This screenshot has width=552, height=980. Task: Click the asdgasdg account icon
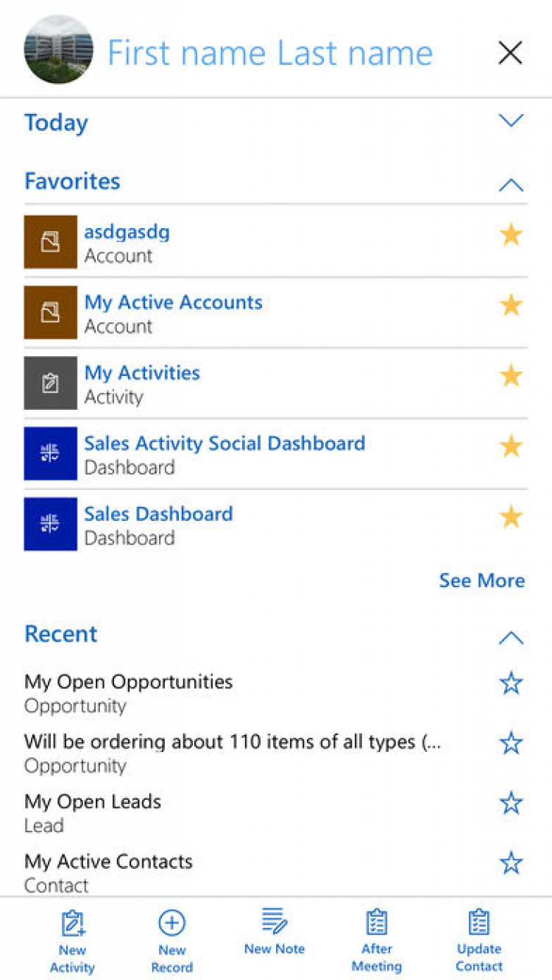pos(50,242)
